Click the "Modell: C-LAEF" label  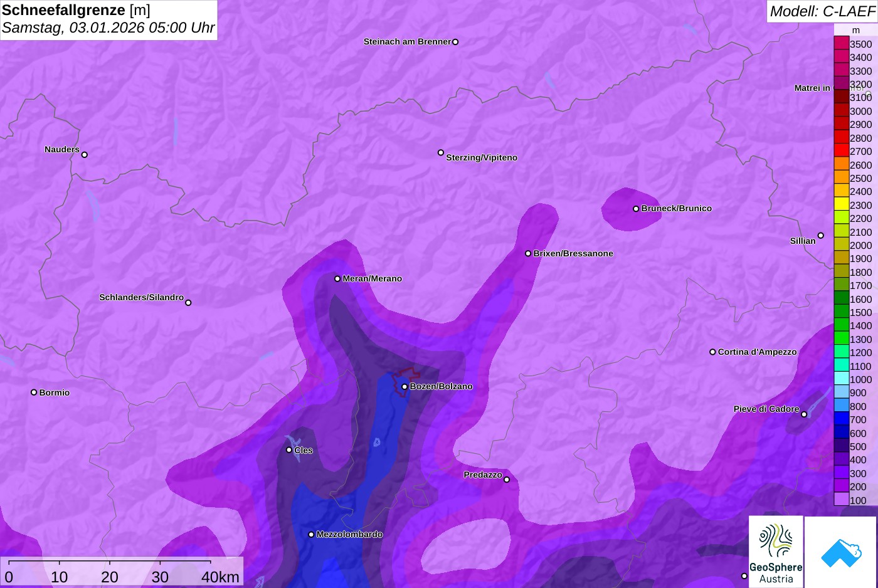(822, 11)
